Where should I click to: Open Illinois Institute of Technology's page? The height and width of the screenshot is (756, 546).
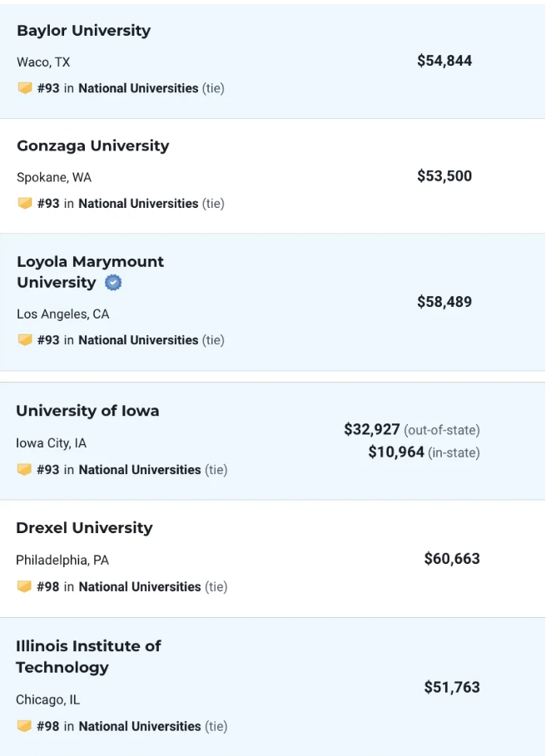click(88, 646)
